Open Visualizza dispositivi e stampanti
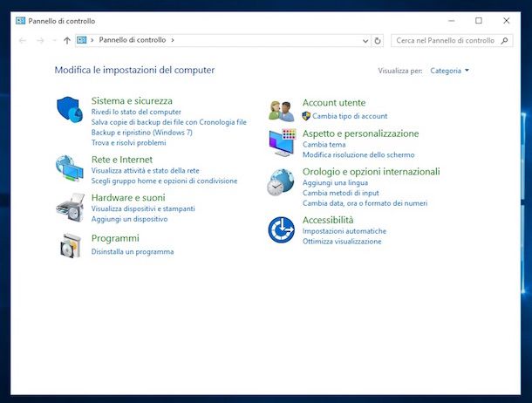 (x=143, y=208)
